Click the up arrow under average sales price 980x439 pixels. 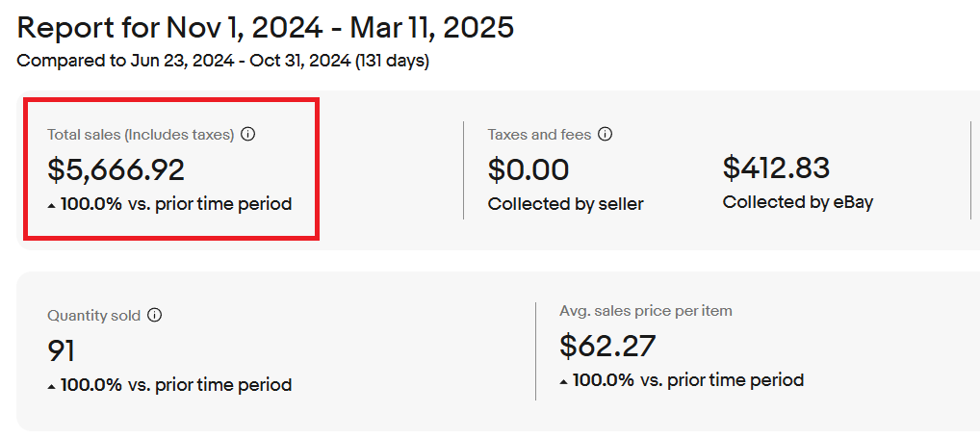pyautogui.click(x=564, y=381)
